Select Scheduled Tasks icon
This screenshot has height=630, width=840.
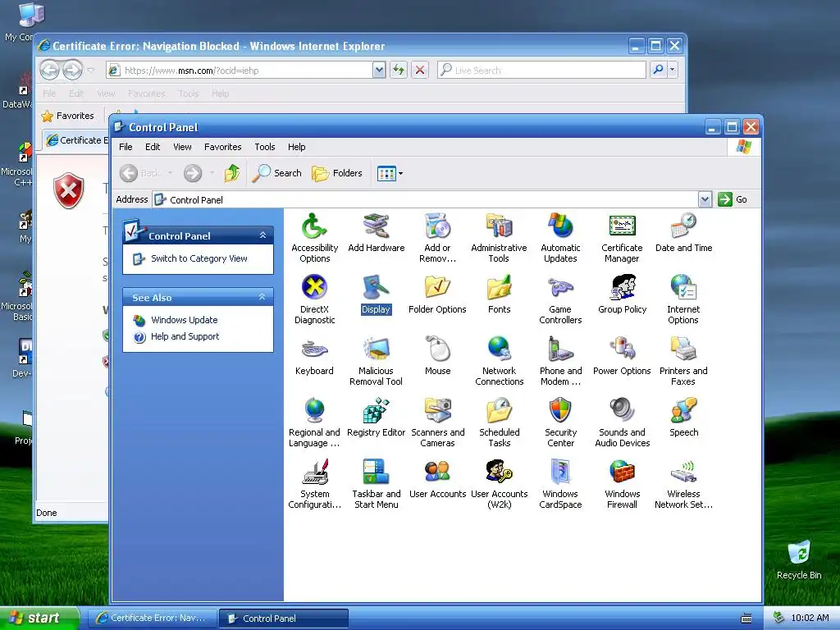coord(499,422)
